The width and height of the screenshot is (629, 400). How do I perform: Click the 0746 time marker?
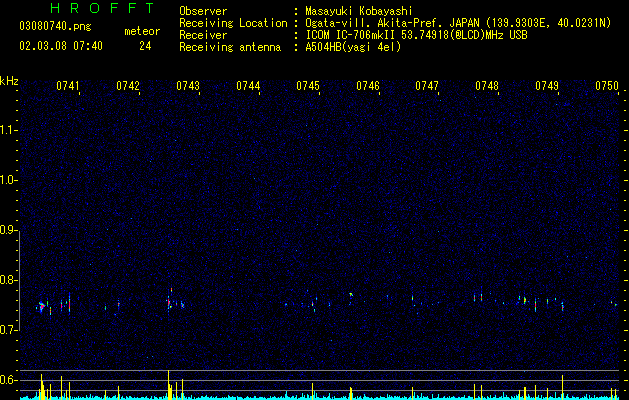[x=368, y=86]
